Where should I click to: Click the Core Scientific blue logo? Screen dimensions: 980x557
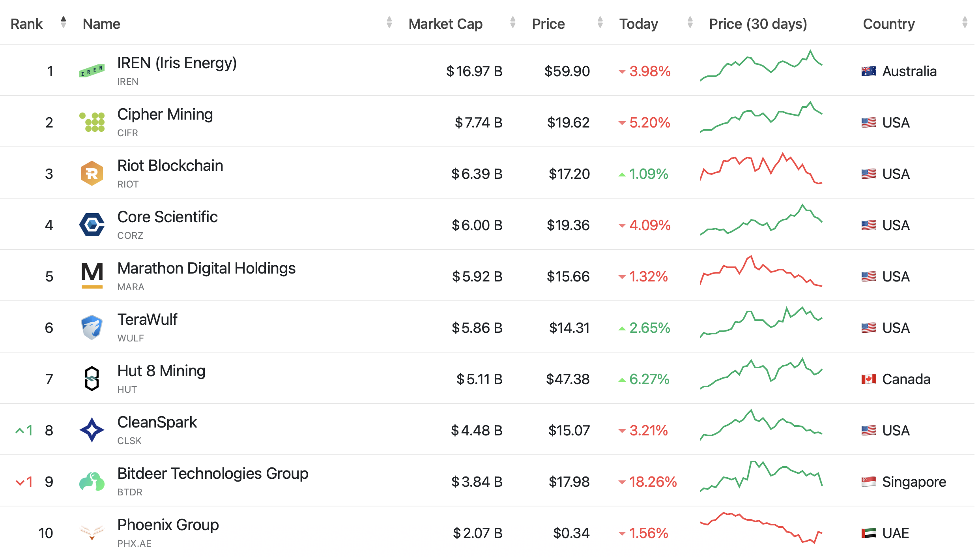click(92, 225)
